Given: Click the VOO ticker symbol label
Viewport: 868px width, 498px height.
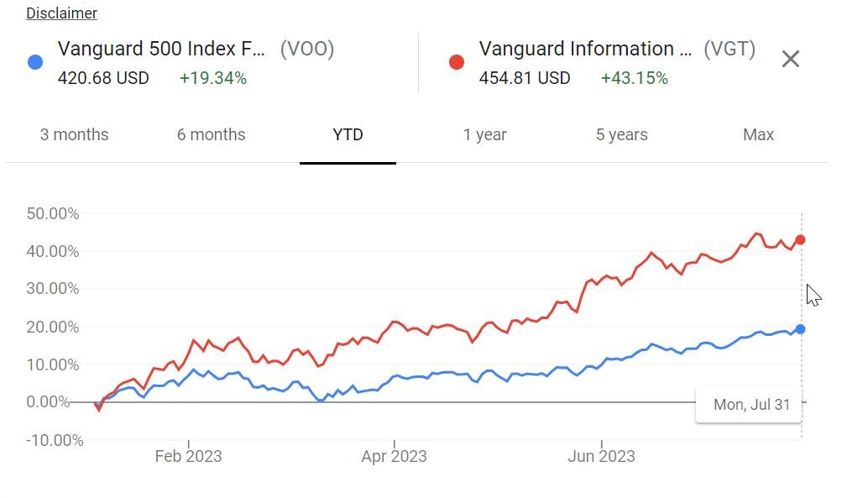Looking at the screenshot, I should [306, 49].
